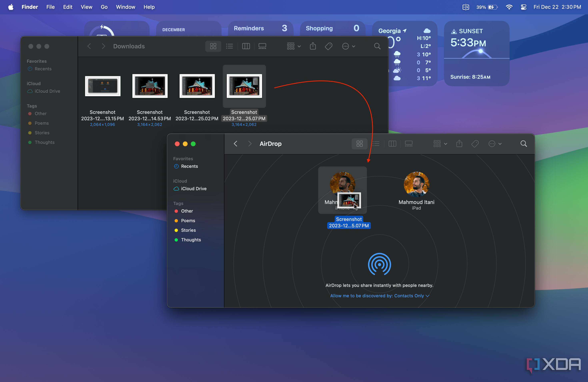
Task: Select column view in Downloads window
Action: (246, 46)
